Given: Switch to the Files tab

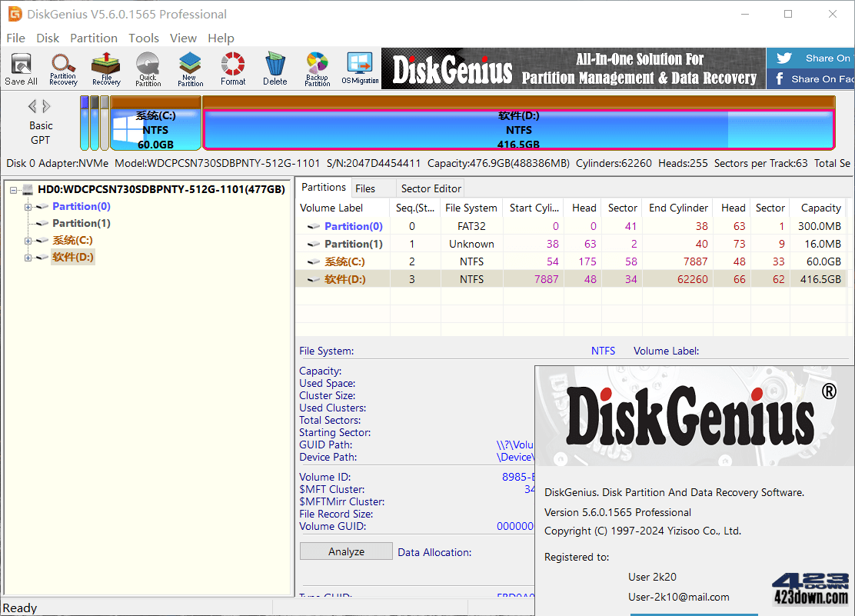Looking at the screenshot, I should (x=372, y=188).
